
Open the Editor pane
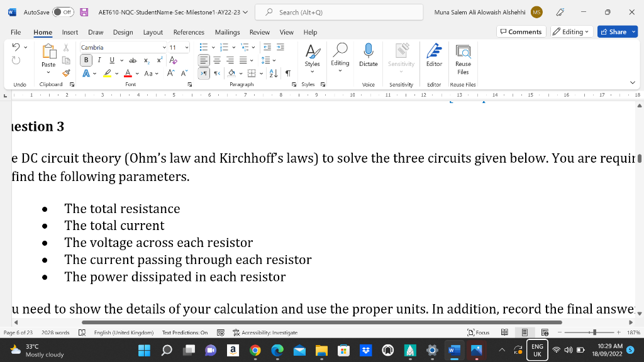point(433,57)
